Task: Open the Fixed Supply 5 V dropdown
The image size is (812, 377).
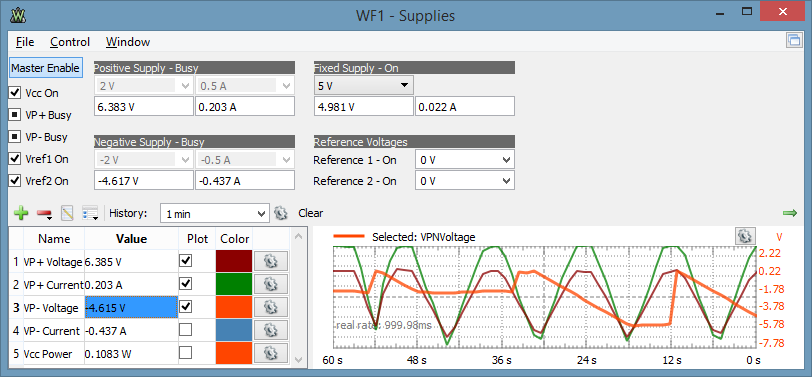Action: pyautogui.click(x=364, y=85)
